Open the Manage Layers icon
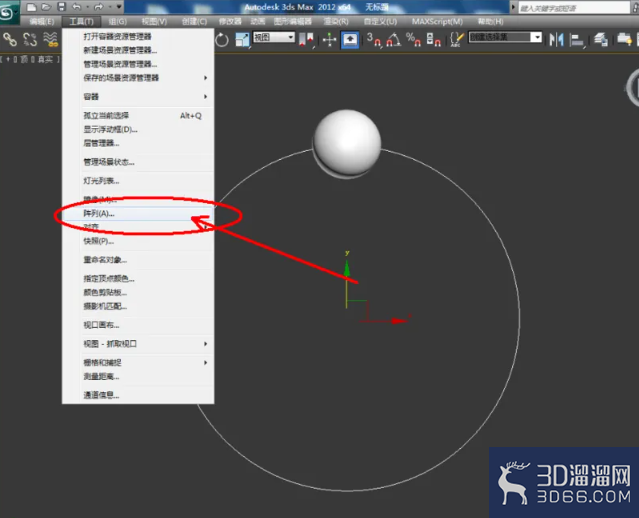 coord(601,40)
